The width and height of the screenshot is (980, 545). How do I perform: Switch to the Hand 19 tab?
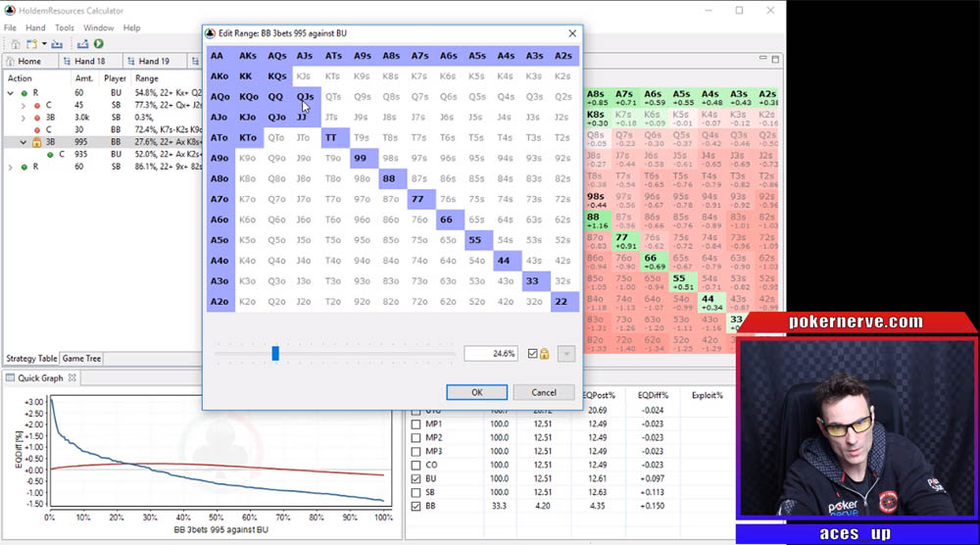[154, 61]
